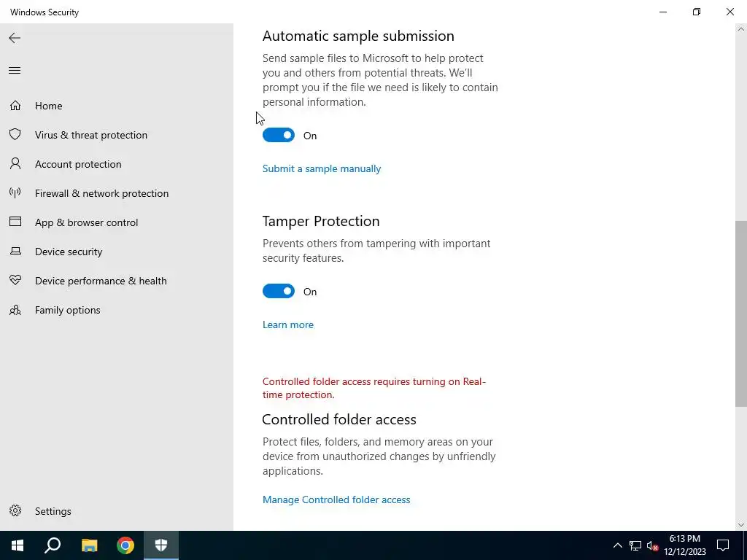
Task: Click the Firewall & network antenna icon
Action: 15,192
